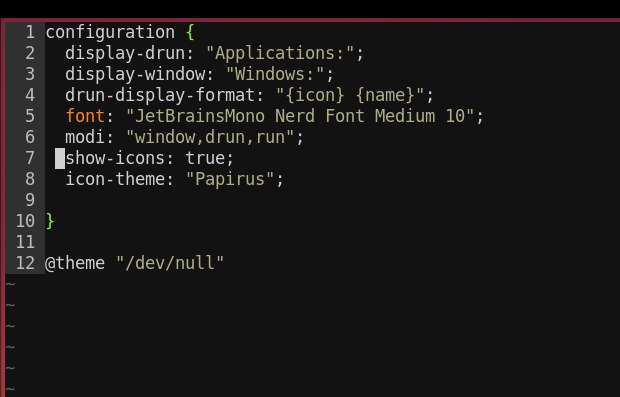
Task: Click line number 1 in the gutter
Action: (x=30, y=32)
